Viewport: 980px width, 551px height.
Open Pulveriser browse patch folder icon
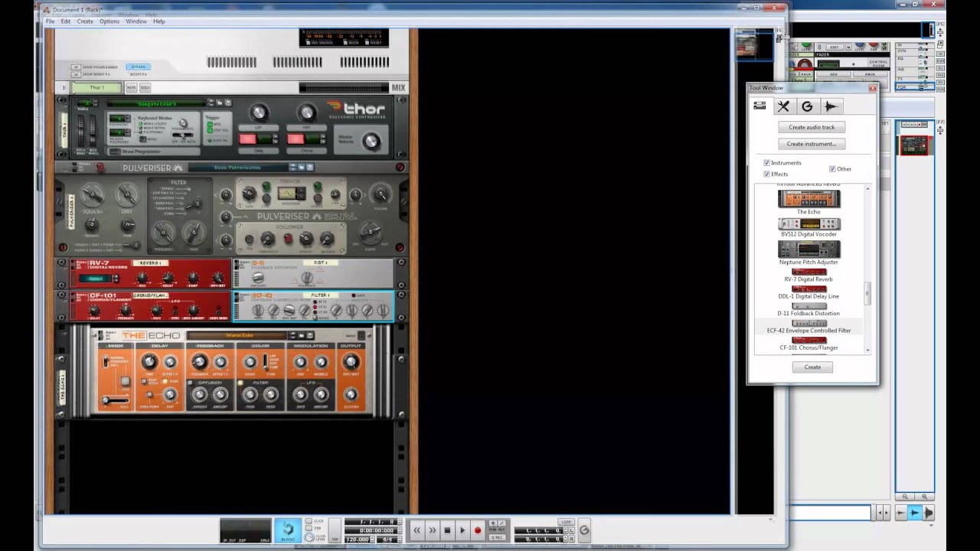click(x=301, y=168)
